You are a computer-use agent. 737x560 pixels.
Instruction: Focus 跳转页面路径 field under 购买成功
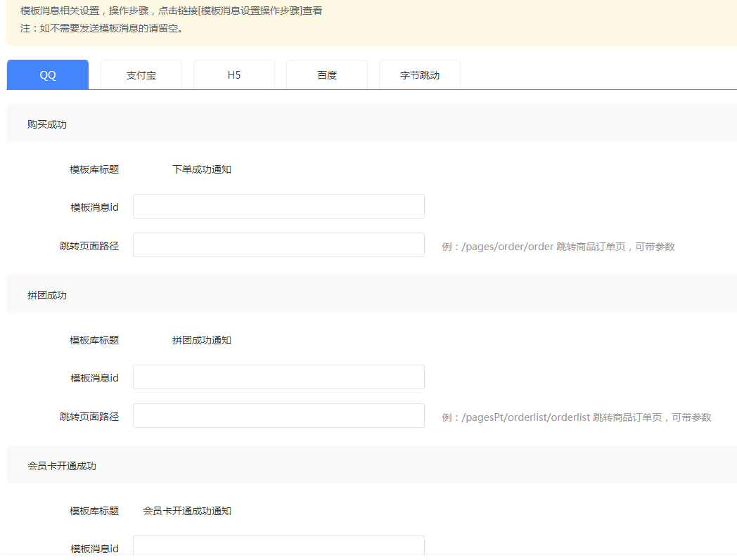[x=278, y=245]
